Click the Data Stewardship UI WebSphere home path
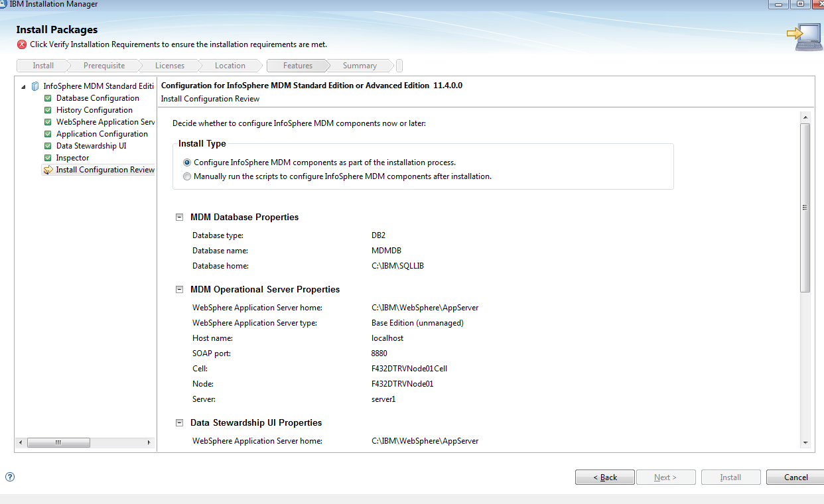Image resolution: width=824 pixels, height=504 pixels. click(x=425, y=441)
